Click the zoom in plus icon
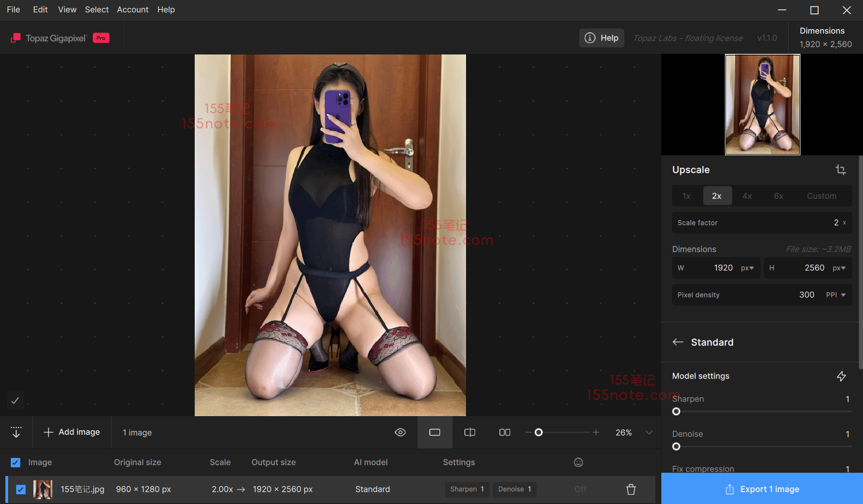 pos(596,432)
